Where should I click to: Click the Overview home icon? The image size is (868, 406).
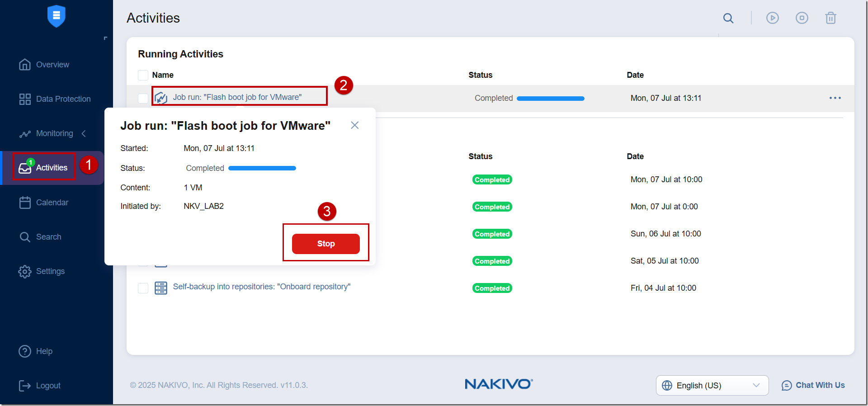pyautogui.click(x=25, y=65)
